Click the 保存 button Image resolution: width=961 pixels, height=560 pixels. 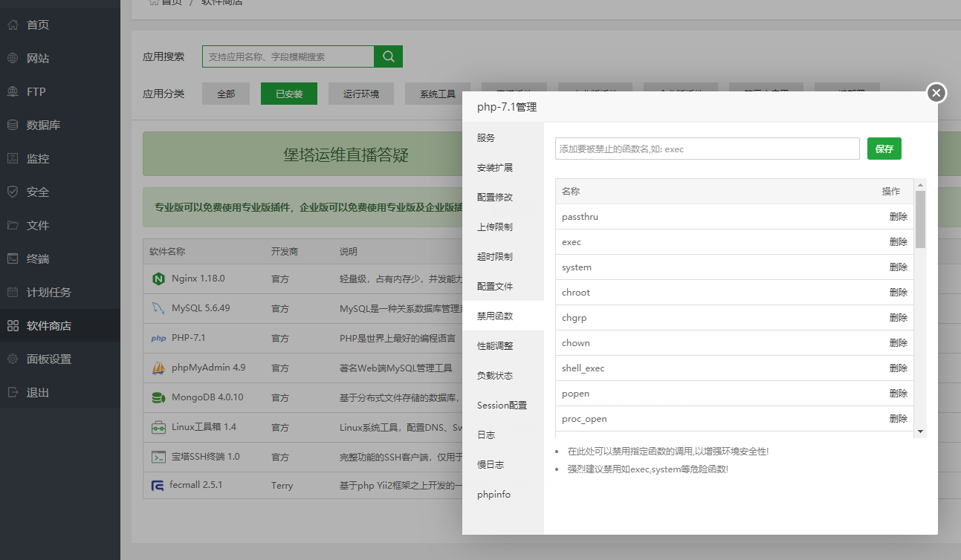tap(884, 149)
